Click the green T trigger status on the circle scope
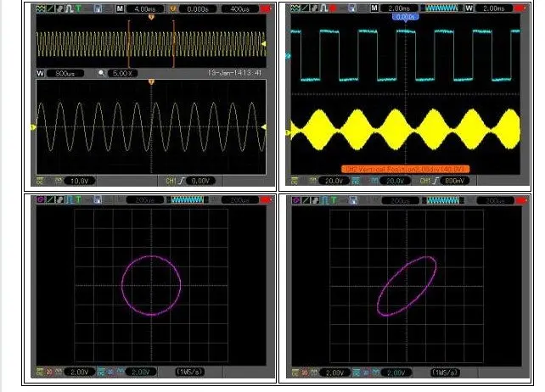Viewport: 545px width, 392px height. [x=78, y=200]
